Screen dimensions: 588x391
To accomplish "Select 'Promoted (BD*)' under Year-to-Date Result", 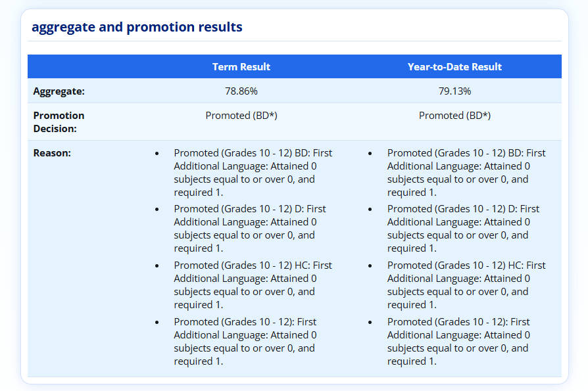I will 454,115.
